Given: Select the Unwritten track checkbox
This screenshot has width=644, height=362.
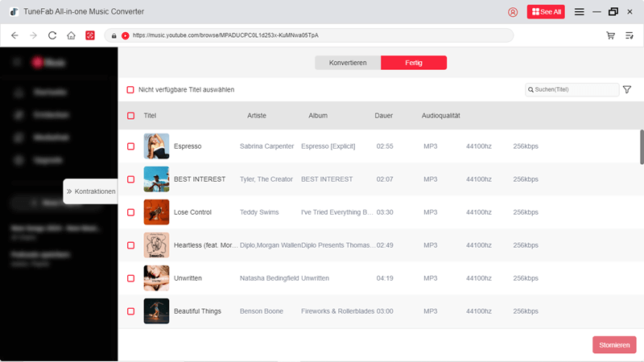Looking at the screenshot, I should click(130, 278).
